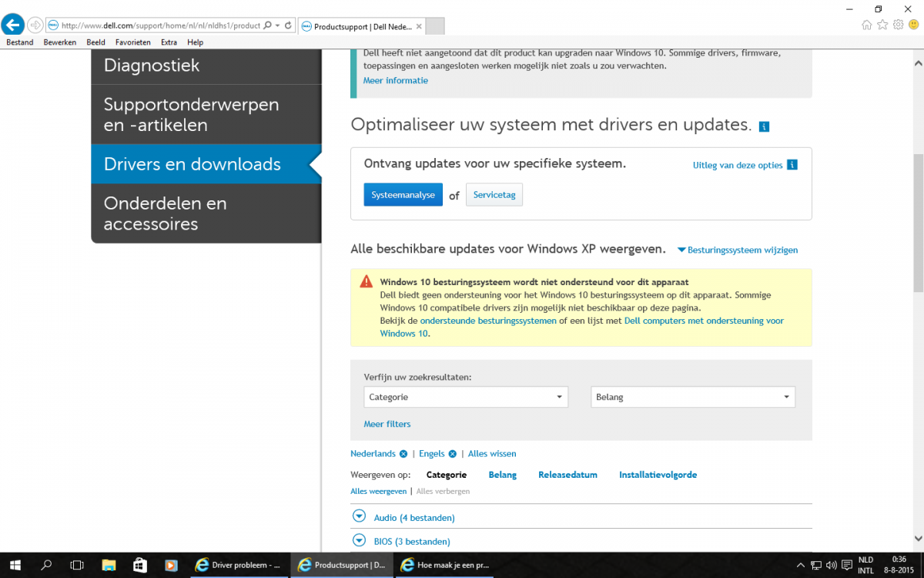Open the Categorie dropdown filter

coord(466,397)
